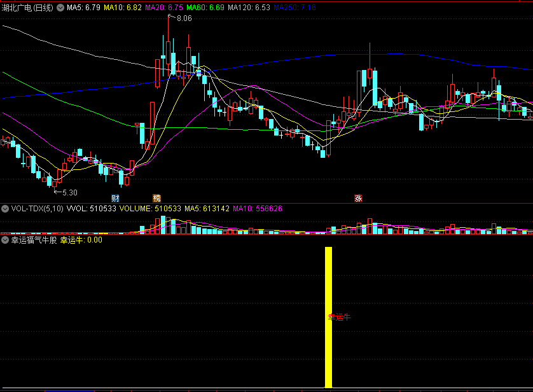This screenshot has height=392, width=533.
Task: Select the volume MA10: 556626 label
Action: coord(258,209)
